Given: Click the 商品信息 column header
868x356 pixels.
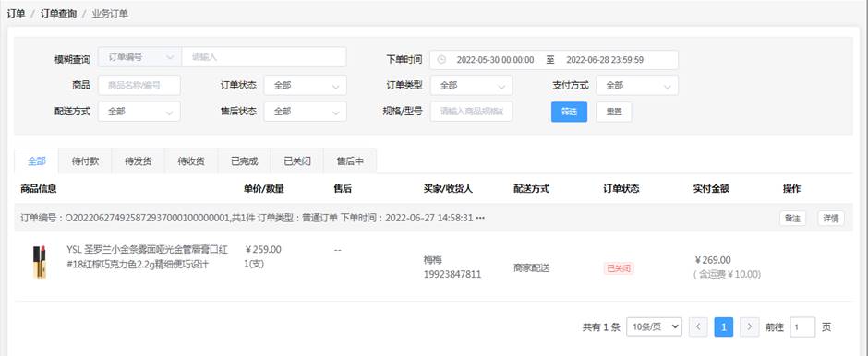Looking at the screenshot, I should (x=39, y=188).
